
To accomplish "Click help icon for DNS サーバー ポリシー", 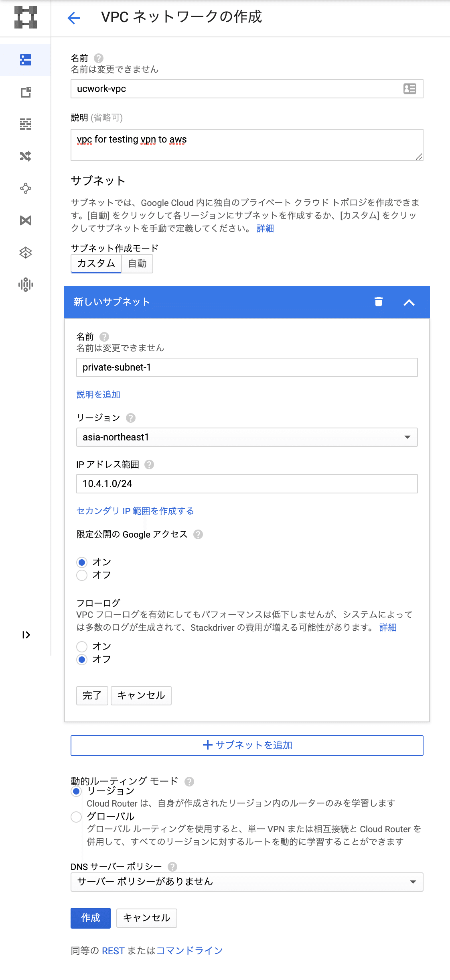I will point(172,867).
